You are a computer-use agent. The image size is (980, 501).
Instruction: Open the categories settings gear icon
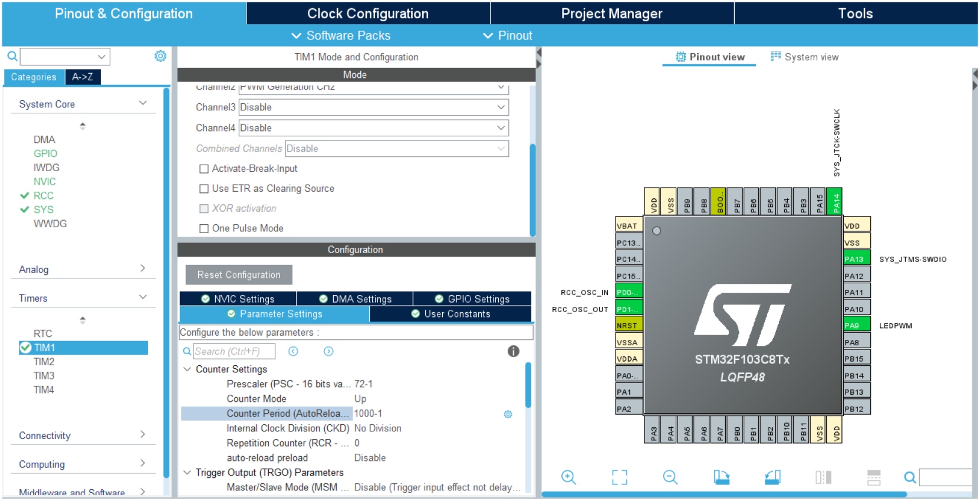point(160,56)
